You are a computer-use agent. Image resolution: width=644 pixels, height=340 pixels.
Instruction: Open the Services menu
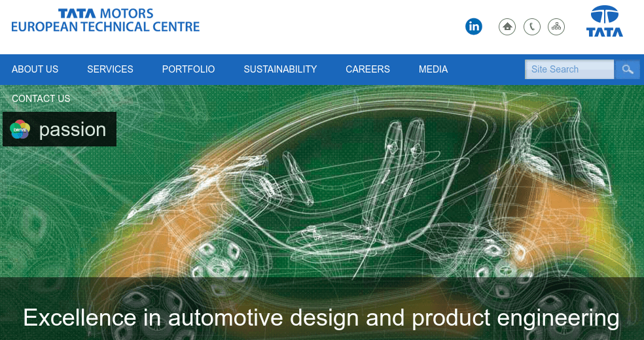[110, 69]
